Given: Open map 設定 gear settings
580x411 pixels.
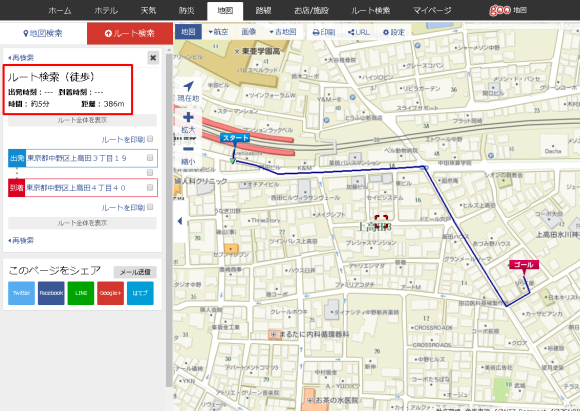Looking at the screenshot, I should 394,32.
